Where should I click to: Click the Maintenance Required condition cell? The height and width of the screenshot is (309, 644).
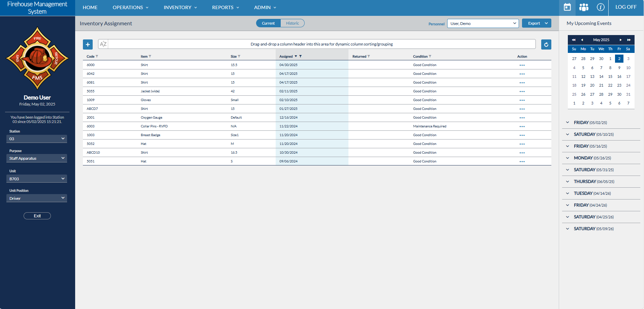430,126
